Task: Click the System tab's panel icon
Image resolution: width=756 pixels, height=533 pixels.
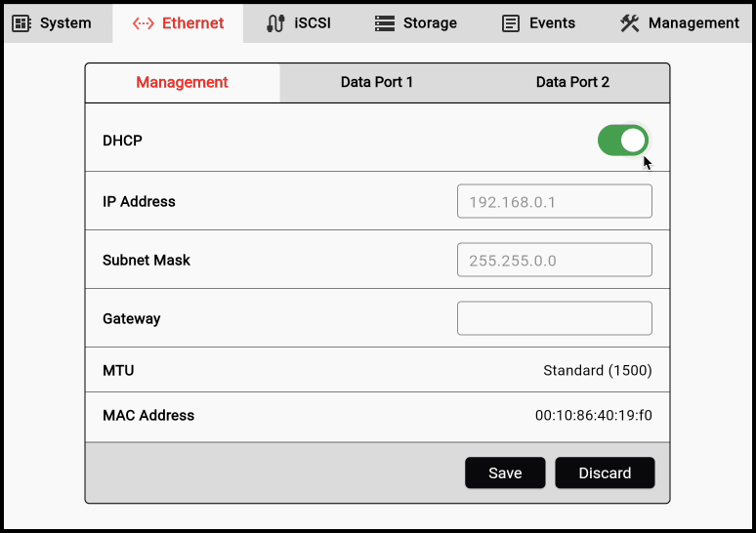Action: coord(21,23)
